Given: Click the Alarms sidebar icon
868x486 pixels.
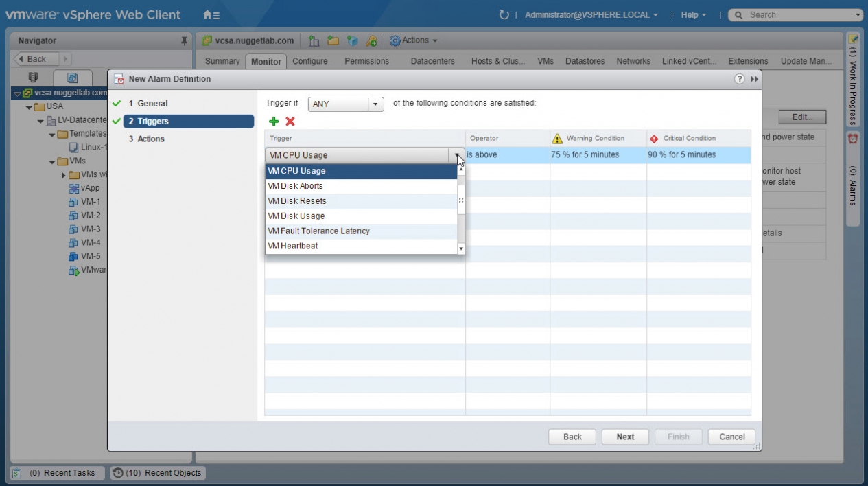Looking at the screenshot, I should [x=853, y=139].
